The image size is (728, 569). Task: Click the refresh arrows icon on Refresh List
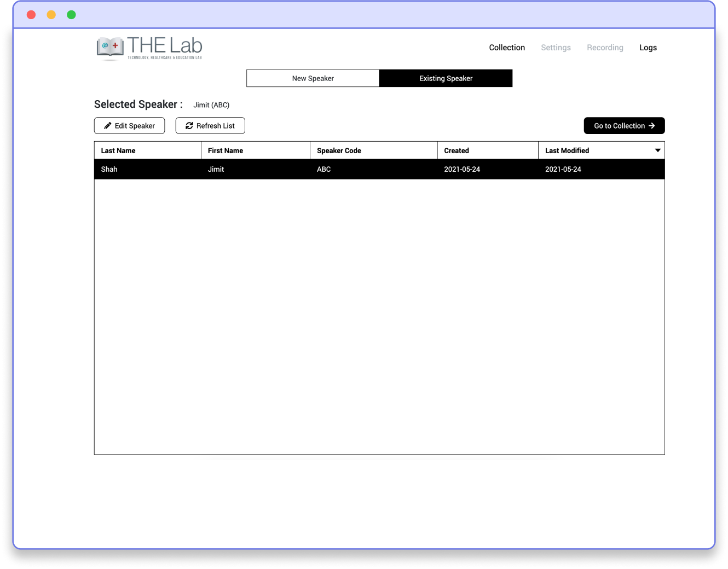pyautogui.click(x=189, y=126)
